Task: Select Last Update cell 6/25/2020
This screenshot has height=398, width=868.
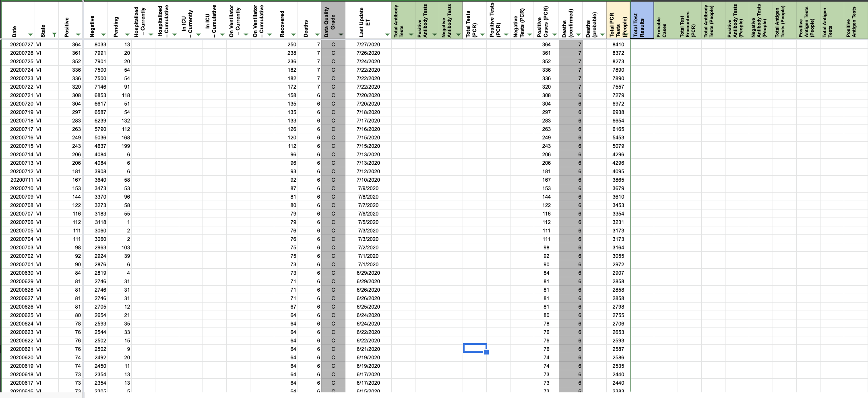Action: pyautogui.click(x=368, y=307)
